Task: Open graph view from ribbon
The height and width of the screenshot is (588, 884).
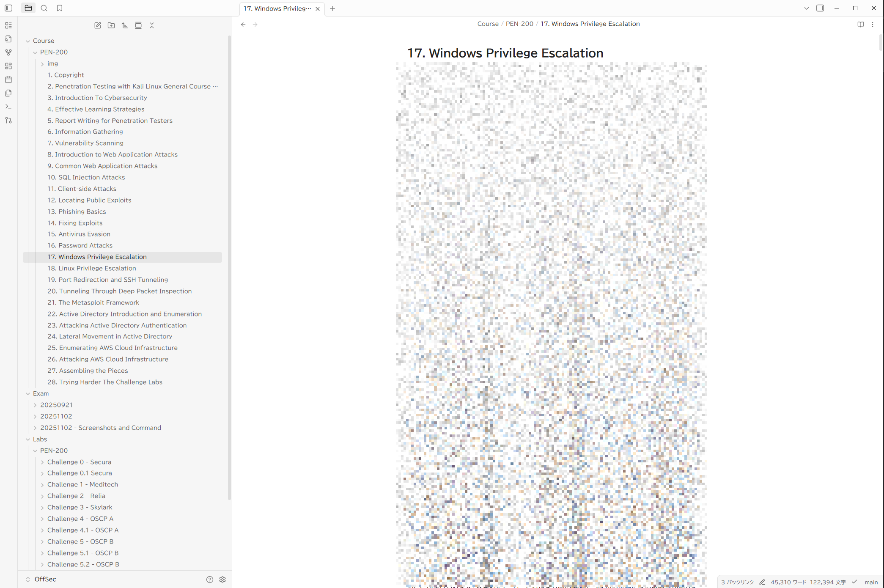Action: tap(8, 52)
